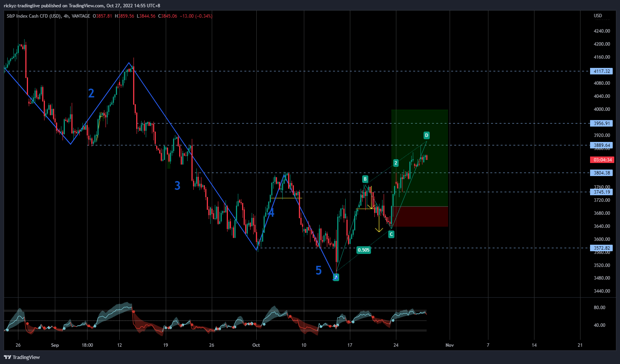Viewport: 620px width, 364px height.
Task: Click the 3920.00 price axis tick
Action: point(602,135)
